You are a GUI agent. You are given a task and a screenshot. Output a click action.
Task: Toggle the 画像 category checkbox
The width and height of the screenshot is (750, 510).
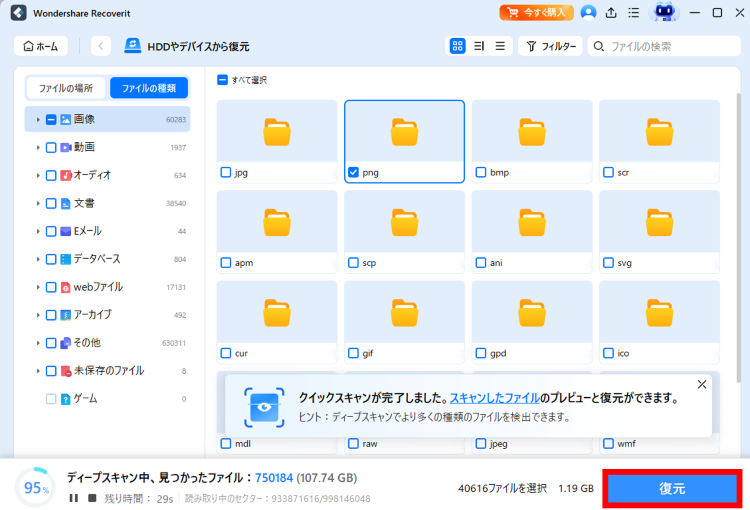[x=51, y=120]
